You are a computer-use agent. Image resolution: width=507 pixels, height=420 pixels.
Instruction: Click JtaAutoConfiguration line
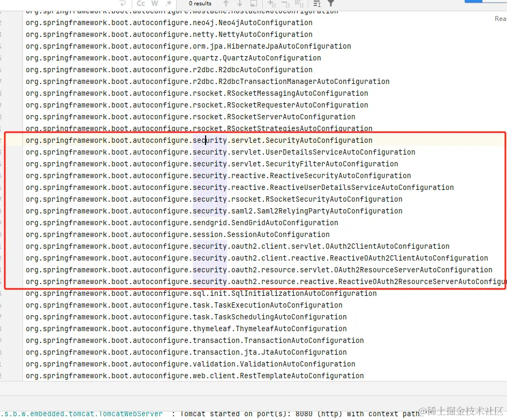(186, 352)
